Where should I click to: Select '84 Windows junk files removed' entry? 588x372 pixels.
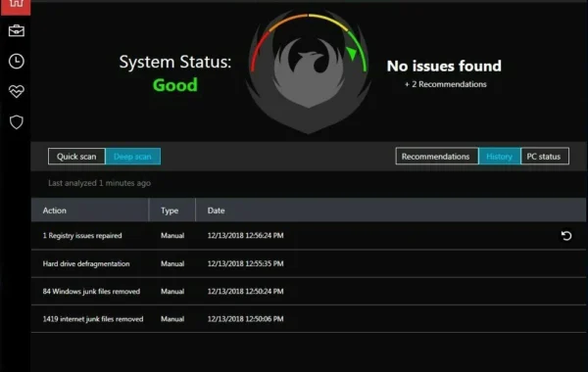coord(91,292)
